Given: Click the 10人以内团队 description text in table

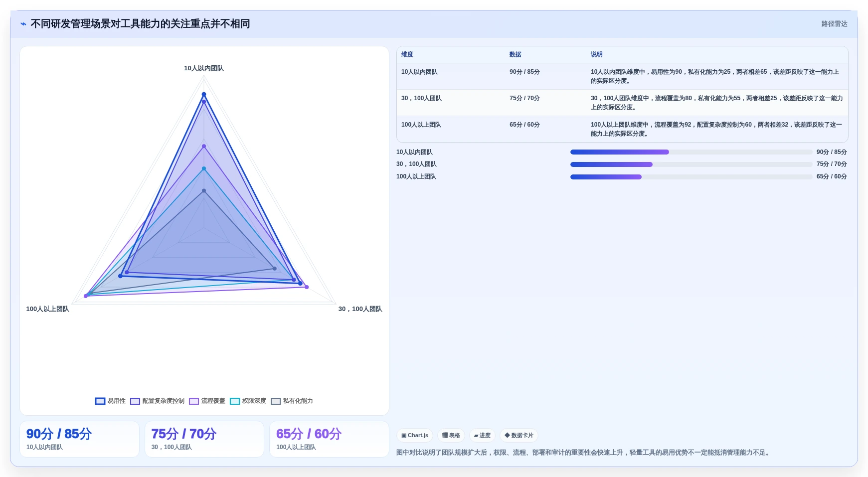Looking at the screenshot, I should 715,76.
